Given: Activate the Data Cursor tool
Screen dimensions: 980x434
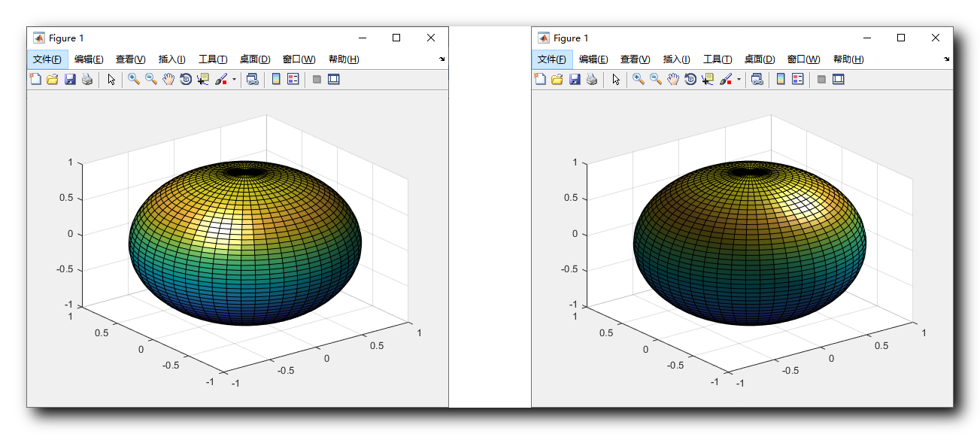Looking at the screenshot, I should click(x=203, y=79).
